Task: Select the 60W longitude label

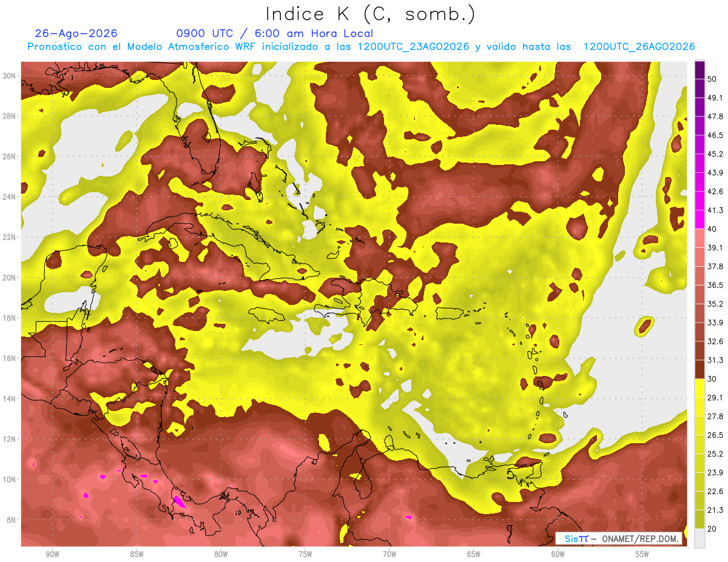Action: point(558,554)
